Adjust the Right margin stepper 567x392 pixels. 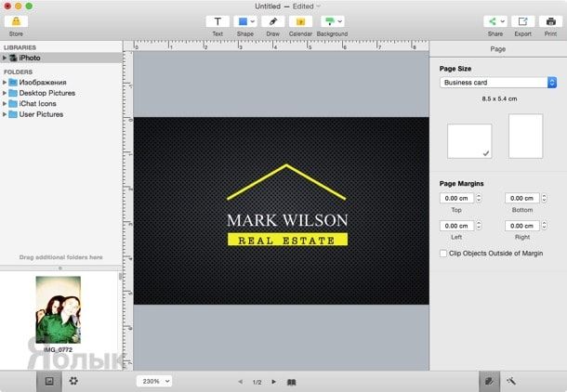(x=544, y=226)
